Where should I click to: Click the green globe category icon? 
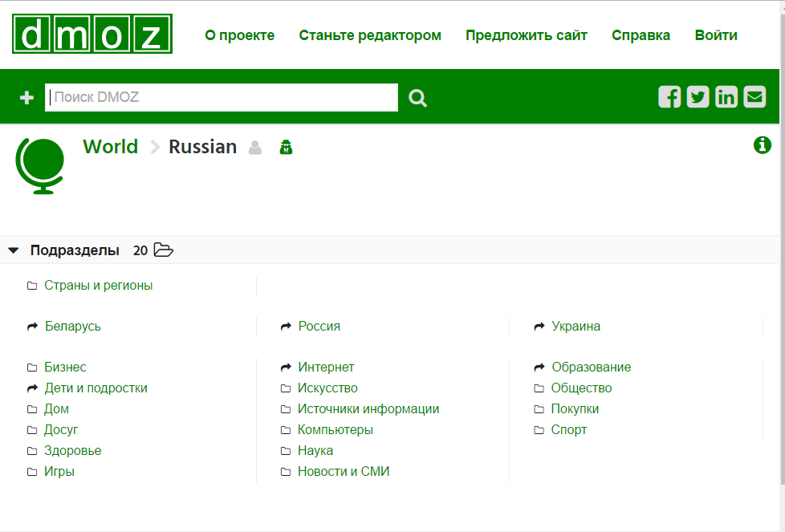click(x=40, y=166)
